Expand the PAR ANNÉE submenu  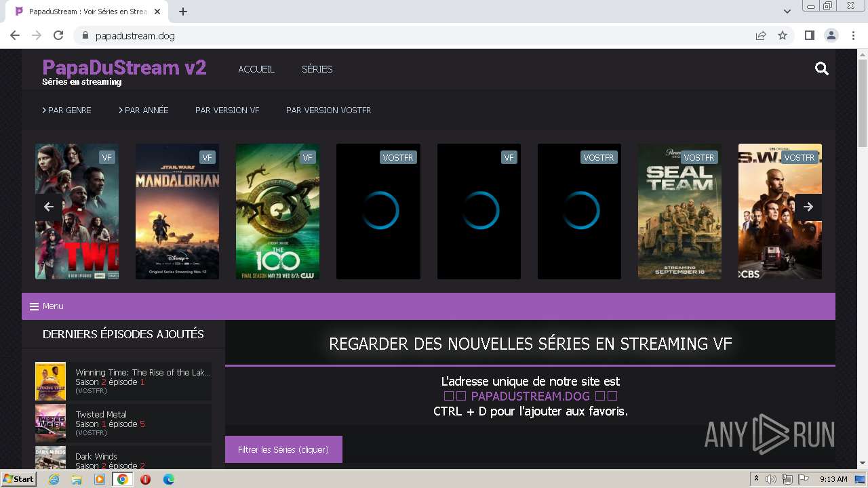(x=144, y=110)
